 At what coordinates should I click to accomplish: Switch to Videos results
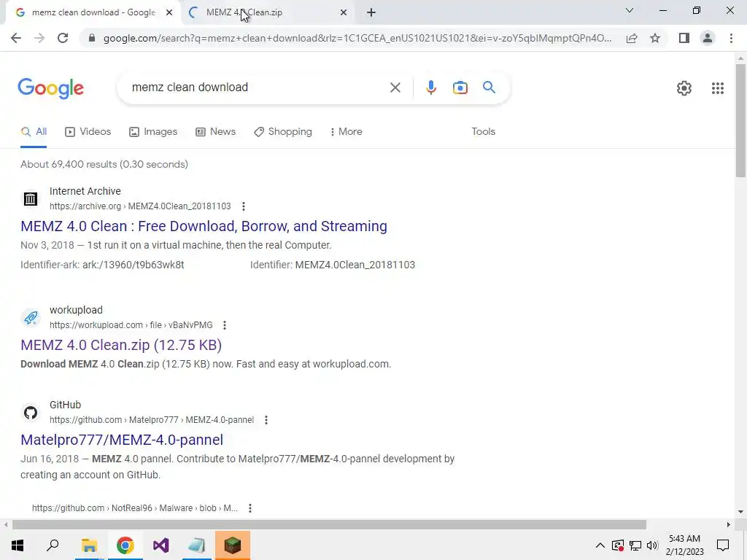[88, 132]
